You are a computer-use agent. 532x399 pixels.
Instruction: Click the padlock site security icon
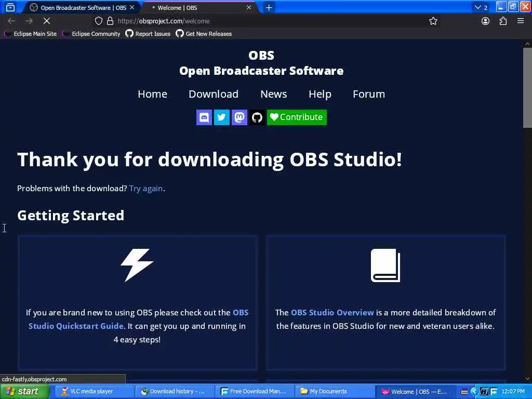[x=110, y=21]
